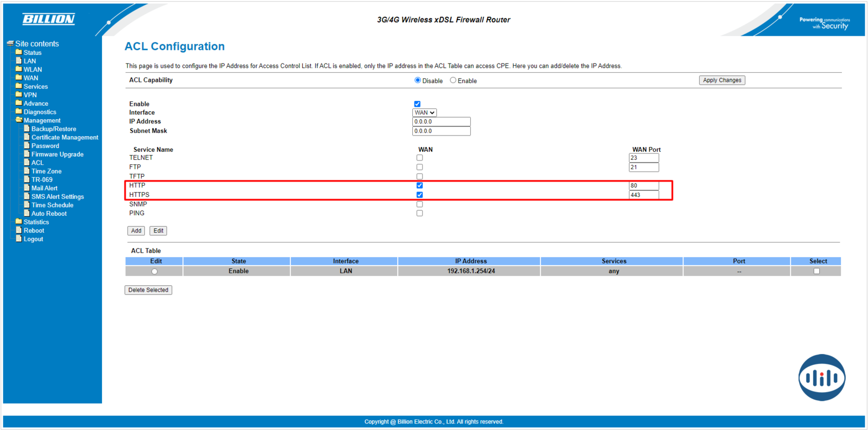Click the Delete Selected button
Screen dimensions: 868x430
[x=148, y=290]
